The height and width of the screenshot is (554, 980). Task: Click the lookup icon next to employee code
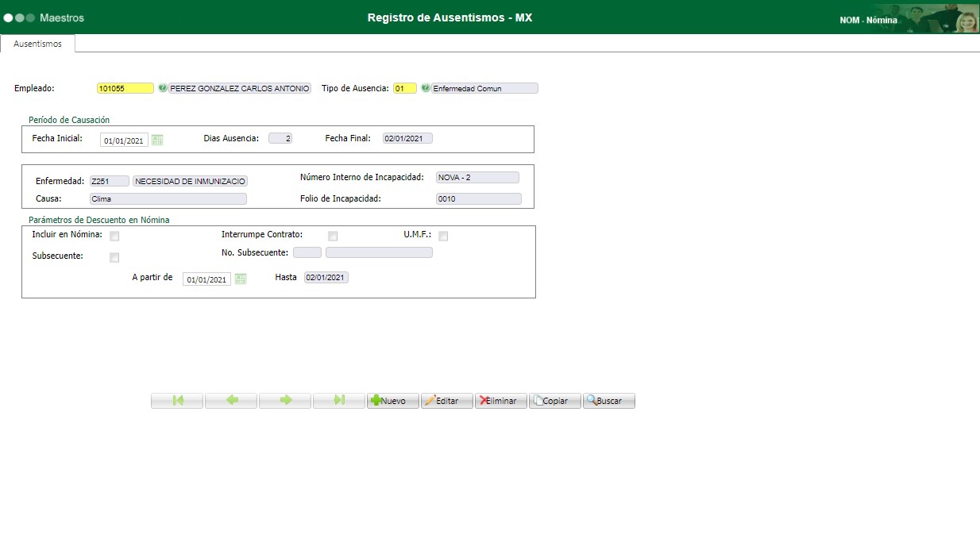coord(162,88)
